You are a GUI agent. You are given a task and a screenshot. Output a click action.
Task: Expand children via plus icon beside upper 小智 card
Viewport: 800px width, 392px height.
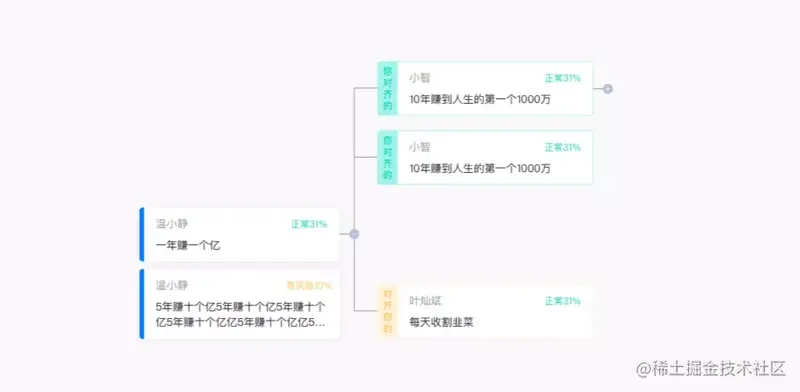(607, 89)
